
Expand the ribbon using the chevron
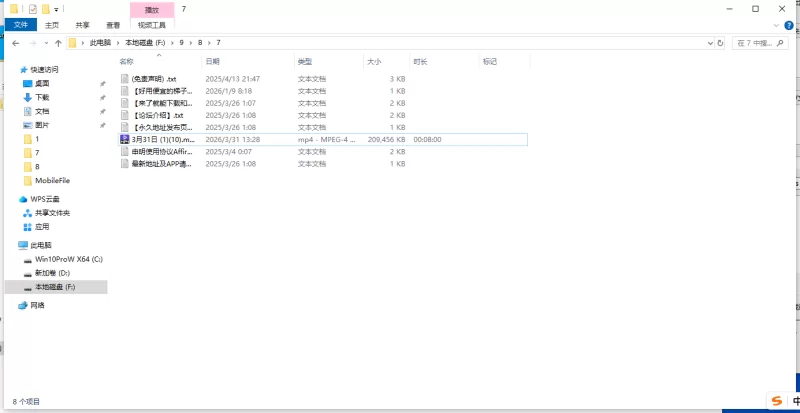pos(778,24)
